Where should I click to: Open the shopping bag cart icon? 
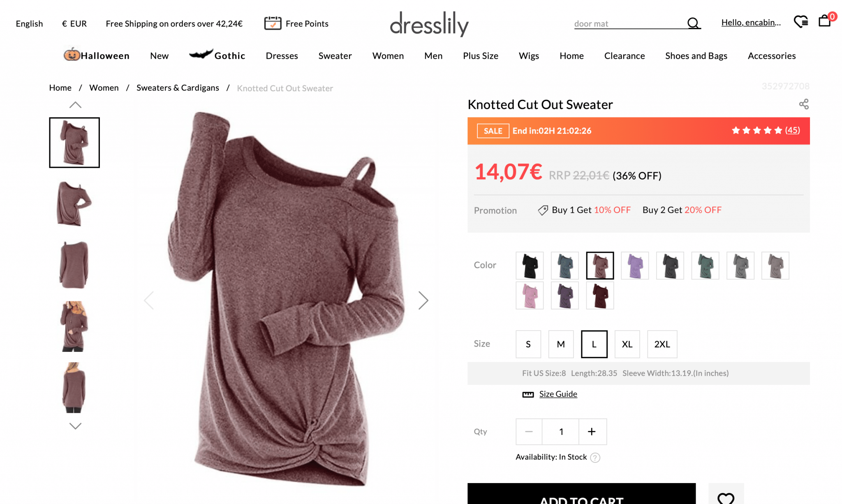pos(825,21)
